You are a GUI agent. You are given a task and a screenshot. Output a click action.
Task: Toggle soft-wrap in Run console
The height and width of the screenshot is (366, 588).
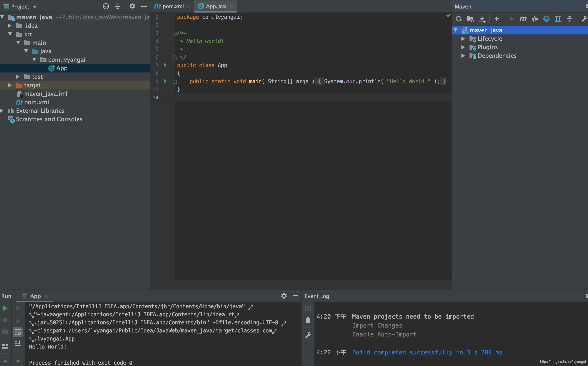[18, 332]
